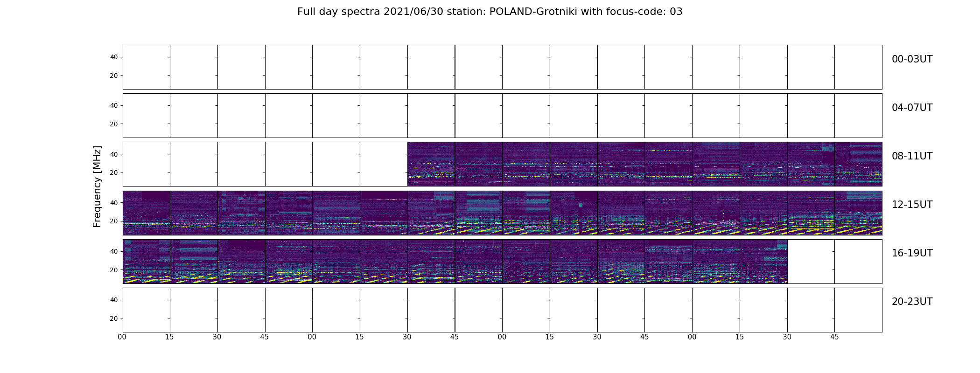980x373 pixels.
Task: Select the '00-03UT' row label
Action: 912,59
